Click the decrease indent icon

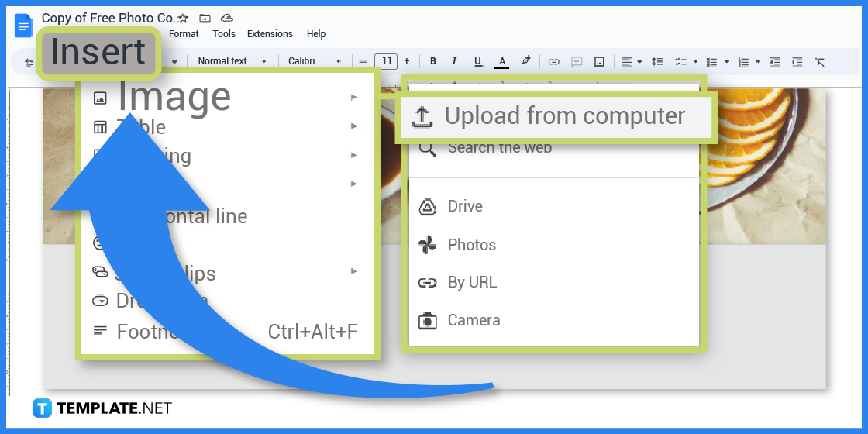(x=775, y=62)
